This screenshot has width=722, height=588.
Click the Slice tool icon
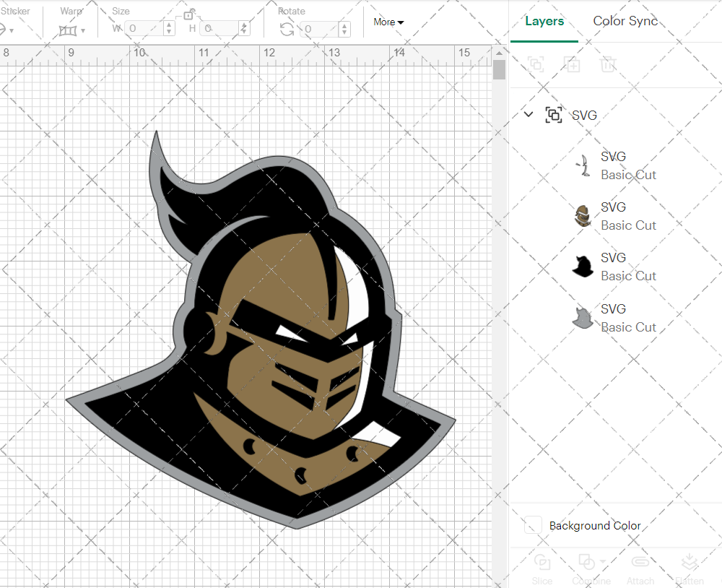(542, 562)
